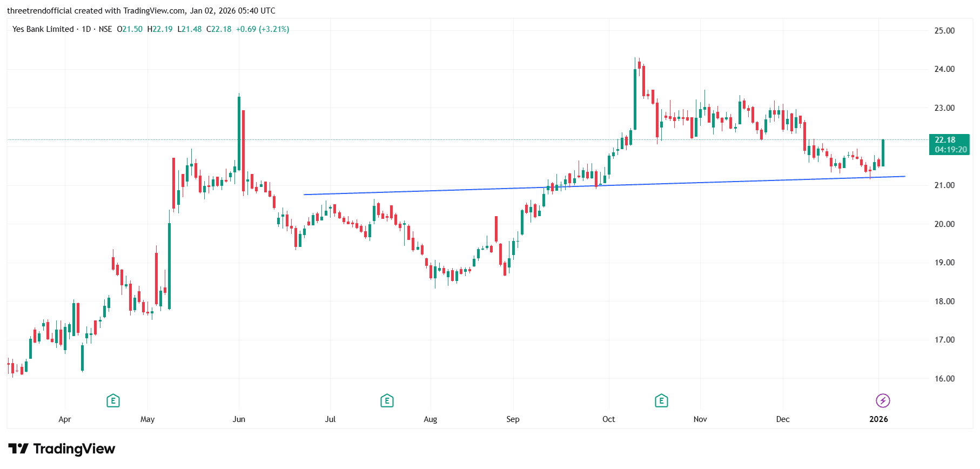980x469 pixels.
Task: Click the current price label 22.18
Action: [x=950, y=144]
